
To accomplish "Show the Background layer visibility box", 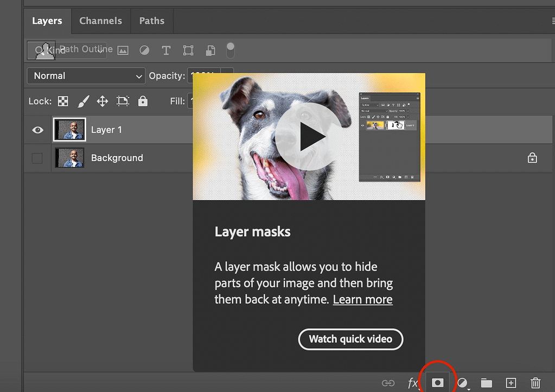I will point(37,158).
